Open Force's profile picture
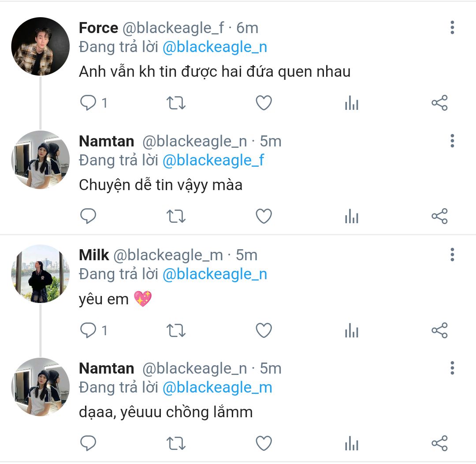The width and height of the screenshot is (476, 464). point(40,47)
